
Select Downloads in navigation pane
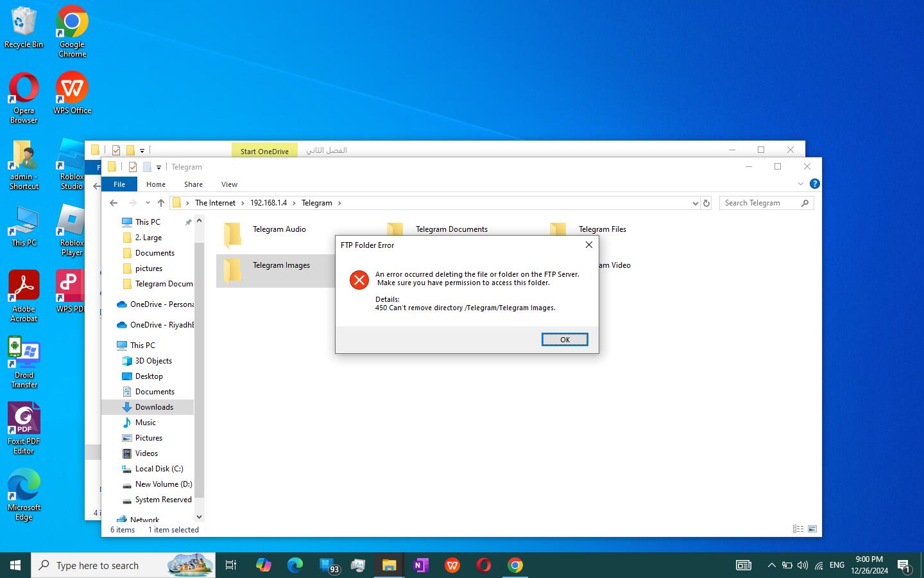point(154,407)
